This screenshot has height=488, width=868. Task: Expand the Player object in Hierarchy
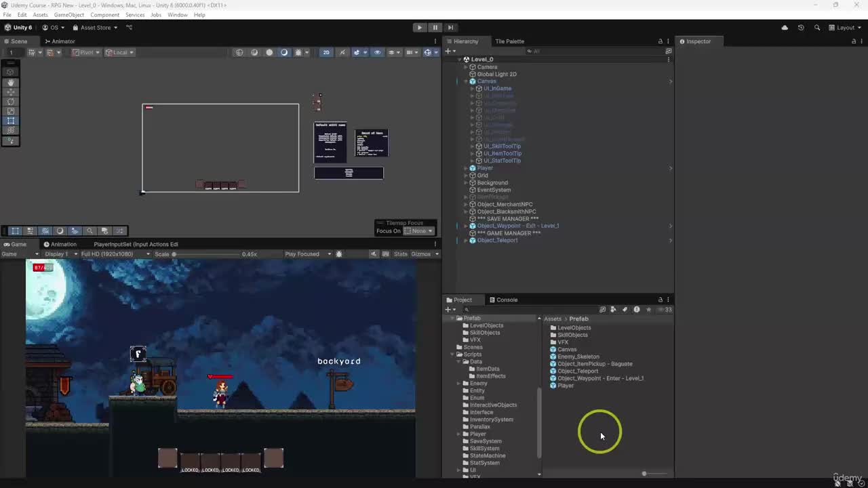click(466, 168)
